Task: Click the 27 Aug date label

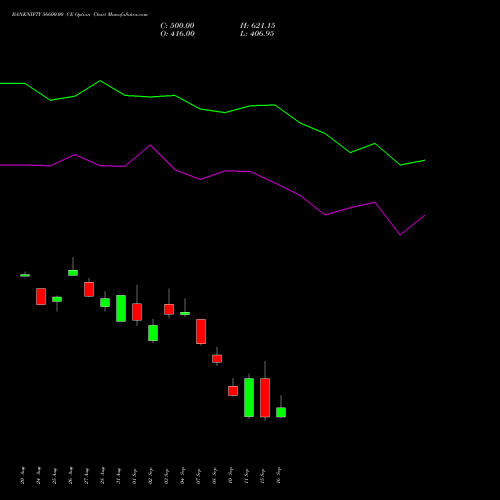Action: (x=87, y=475)
